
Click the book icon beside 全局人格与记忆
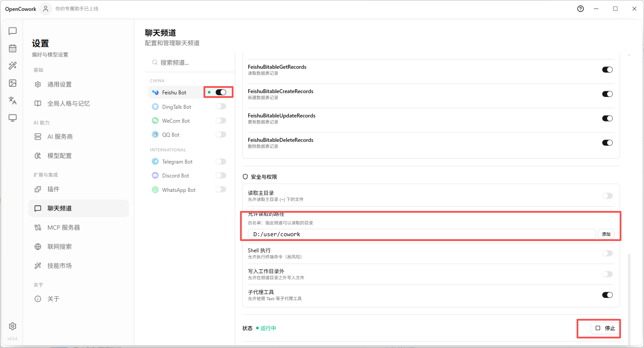[x=38, y=104]
